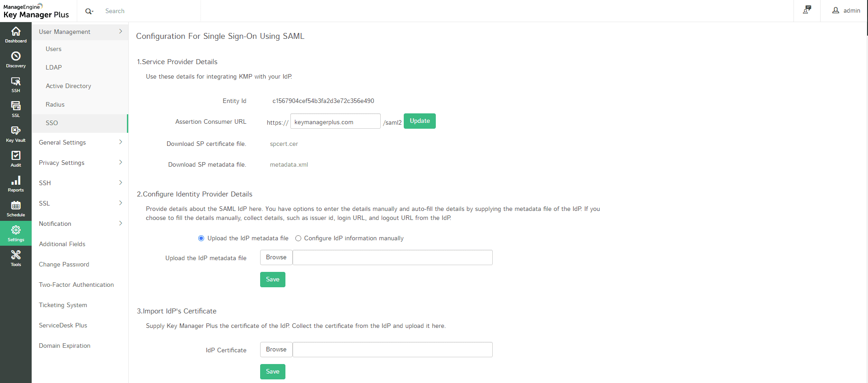Open the Dashboard from the sidebar

click(x=16, y=34)
